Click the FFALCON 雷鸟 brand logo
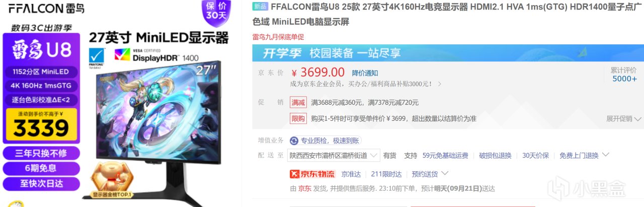 46,8
